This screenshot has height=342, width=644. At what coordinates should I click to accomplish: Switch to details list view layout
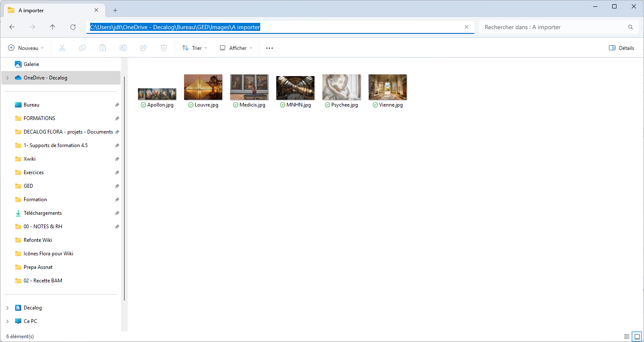pyautogui.click(x=627, y=337)
